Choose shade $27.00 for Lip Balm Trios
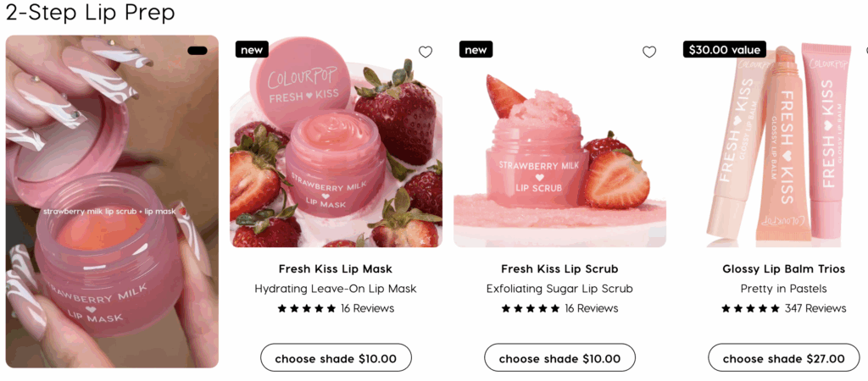 783,358
